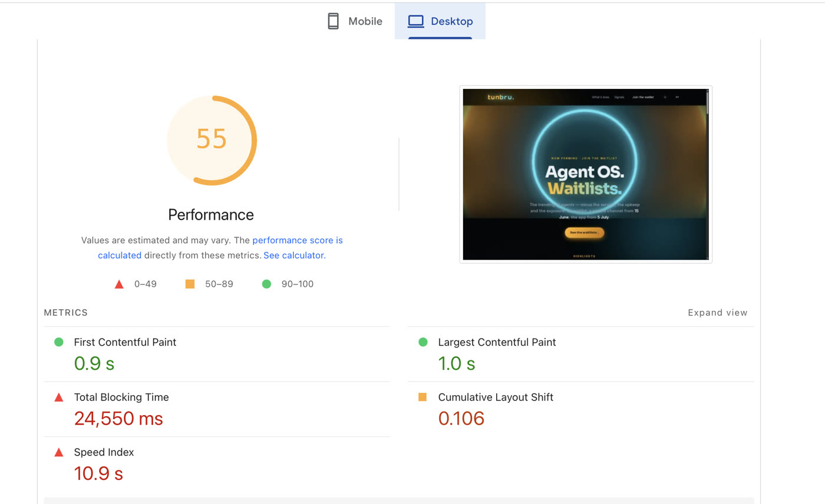The height and width of the screenshot is (504, 825).
Task: Click the "10.9 s" metric value
Action: pyautogui.click(x=98, y=473)
